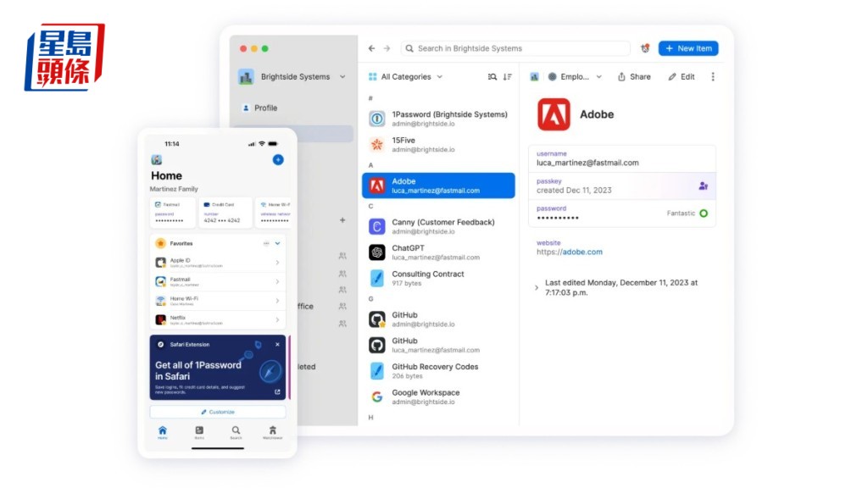This screenshot has width=868, height=488.
Task: Select GitHub Recovery Codes document
Action: tap(438, 371)
